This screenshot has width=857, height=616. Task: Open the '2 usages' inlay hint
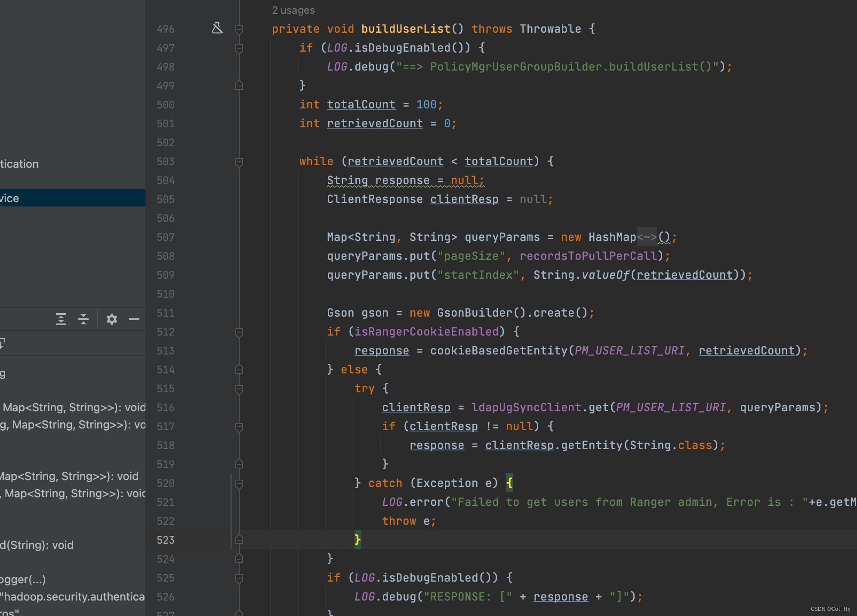[x=293, y=10]
